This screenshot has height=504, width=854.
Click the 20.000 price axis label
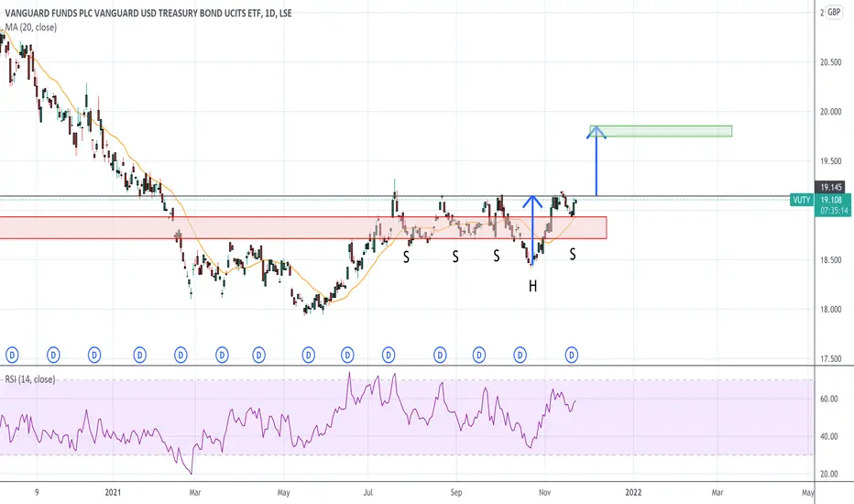click(x=830, y=112)
